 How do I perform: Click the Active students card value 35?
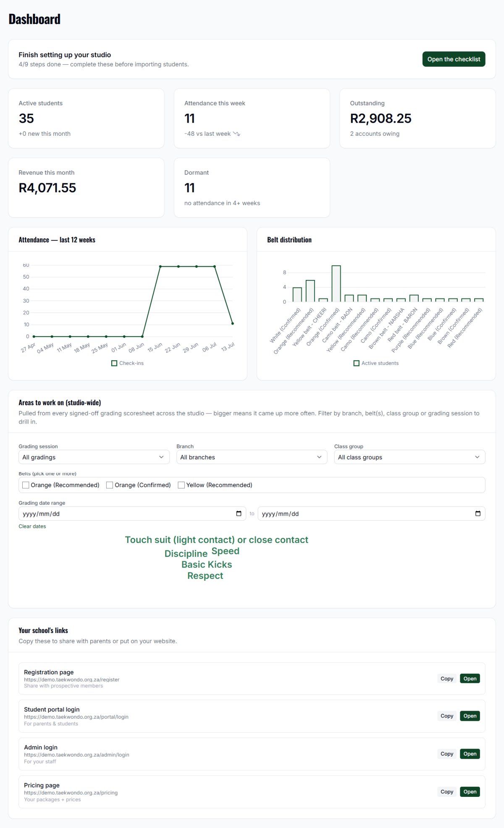(26, 119)
